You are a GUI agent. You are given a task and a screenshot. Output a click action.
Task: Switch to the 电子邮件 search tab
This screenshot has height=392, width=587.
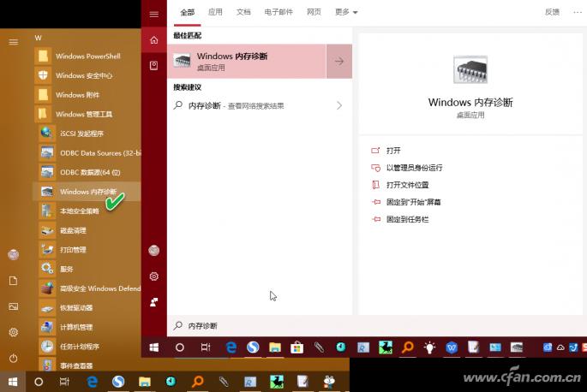pyautogui.click(x=279, y=12)
